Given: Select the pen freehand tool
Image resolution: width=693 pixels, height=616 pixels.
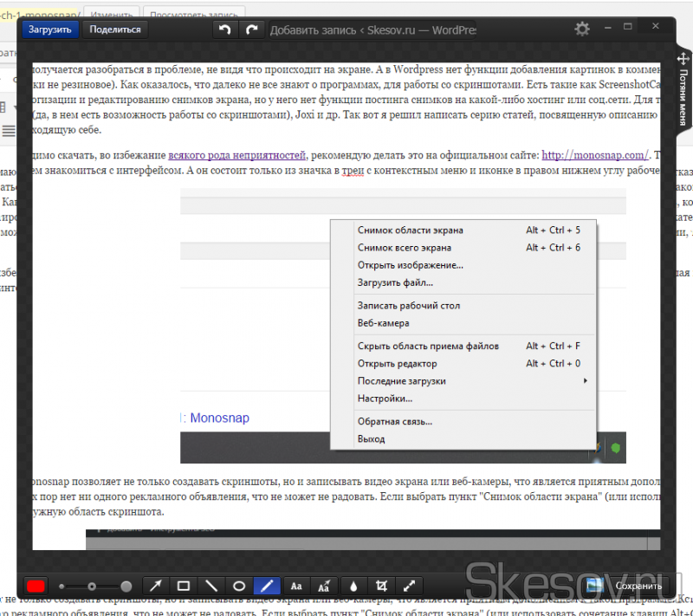Looking at the screenshot, I should coord(267,586).
